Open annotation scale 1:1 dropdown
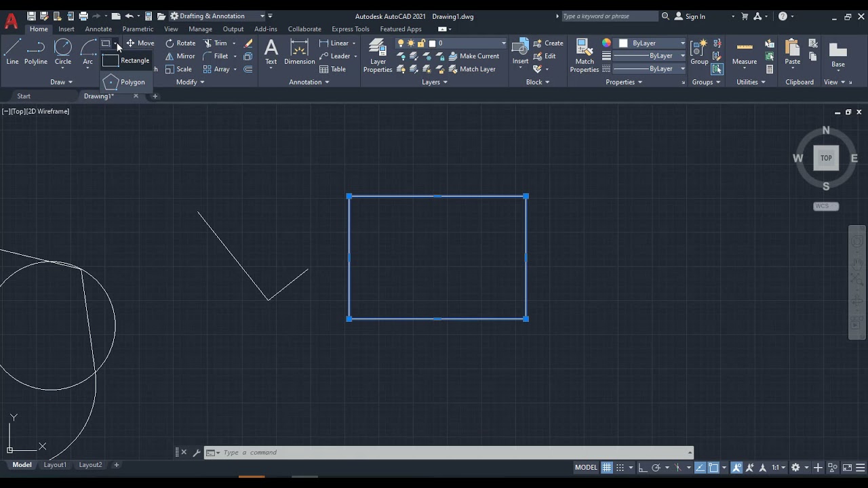 (778, 468)
